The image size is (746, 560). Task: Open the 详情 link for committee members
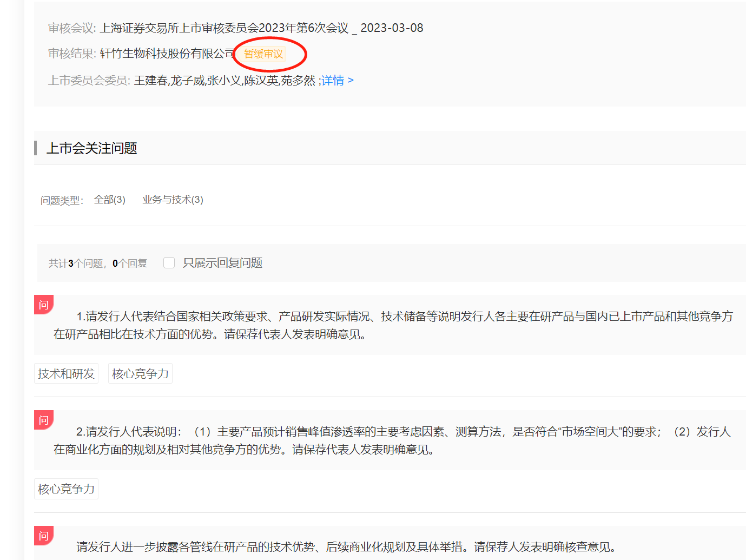[338, 81]
